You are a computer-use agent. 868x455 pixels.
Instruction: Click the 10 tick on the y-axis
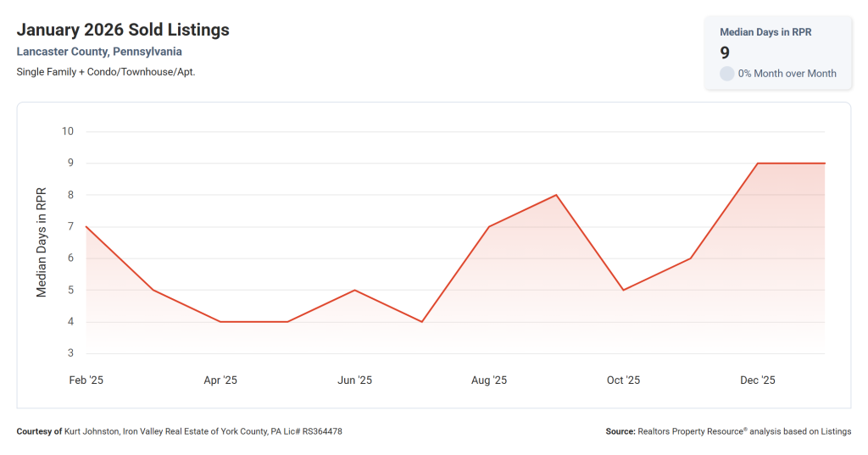pyautogui.click(x=68, y=131)
